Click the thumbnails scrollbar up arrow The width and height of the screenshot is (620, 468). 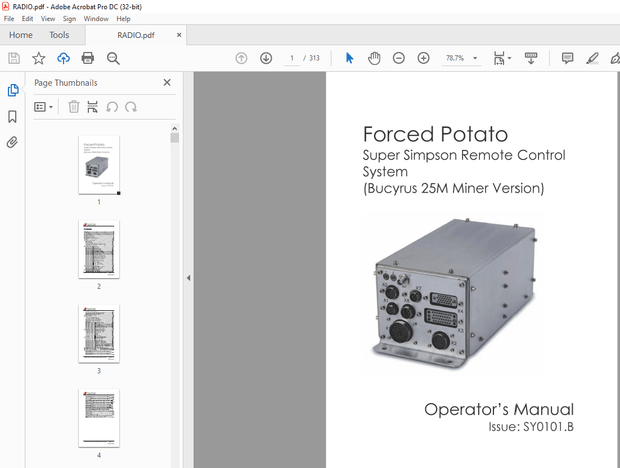174,128
